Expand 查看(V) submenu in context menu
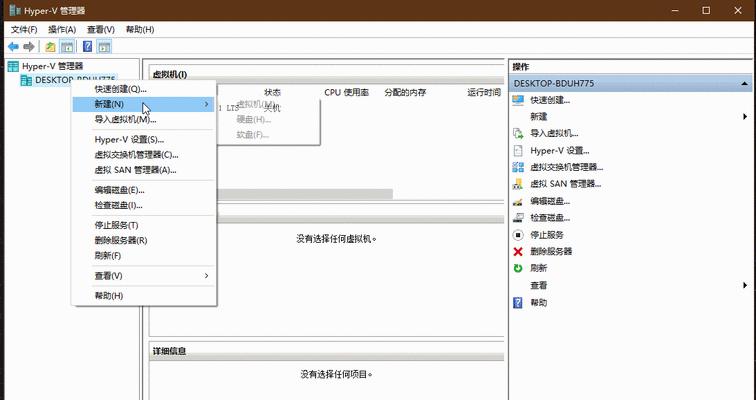This screenshot has height=400, width=756. (x=144, y=276)
